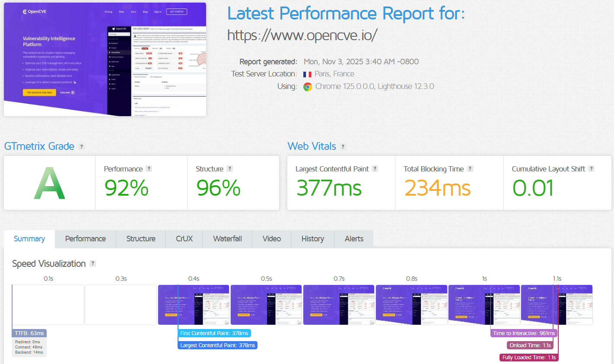The image size is (614, 364).
Task: Select the 0.5s filmstrip frame
Action: point(266,305)
